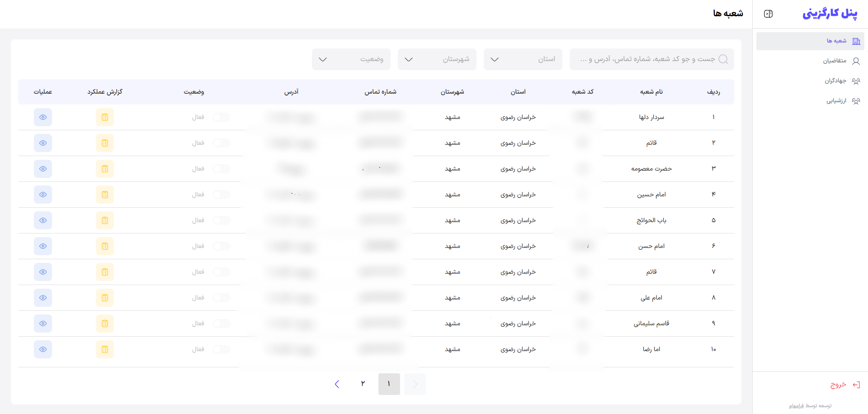The width and height of the screenshot is (868, 414).
Task: Open performance report for باب الحوائج
Action: pos(105,220)
